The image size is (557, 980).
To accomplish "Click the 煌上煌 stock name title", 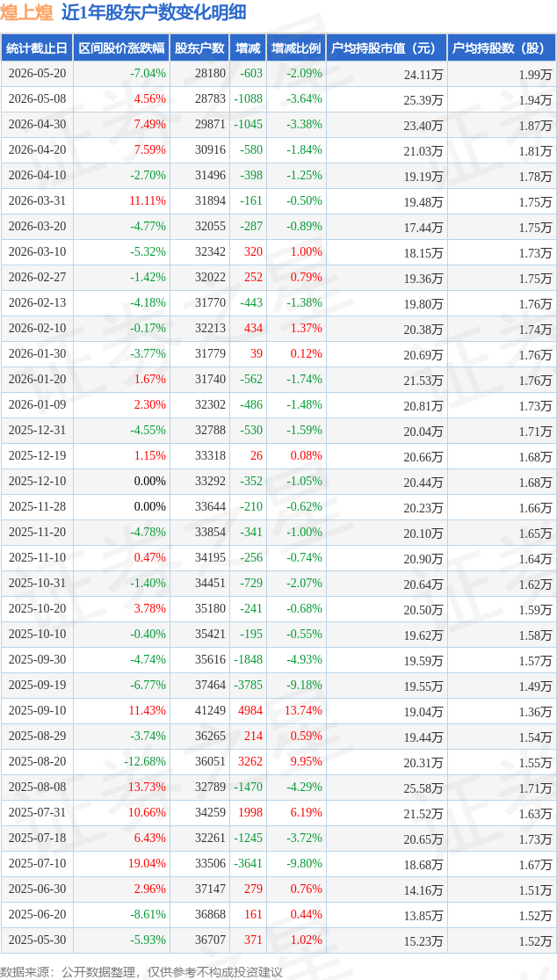I will click(x=28, y=12).
